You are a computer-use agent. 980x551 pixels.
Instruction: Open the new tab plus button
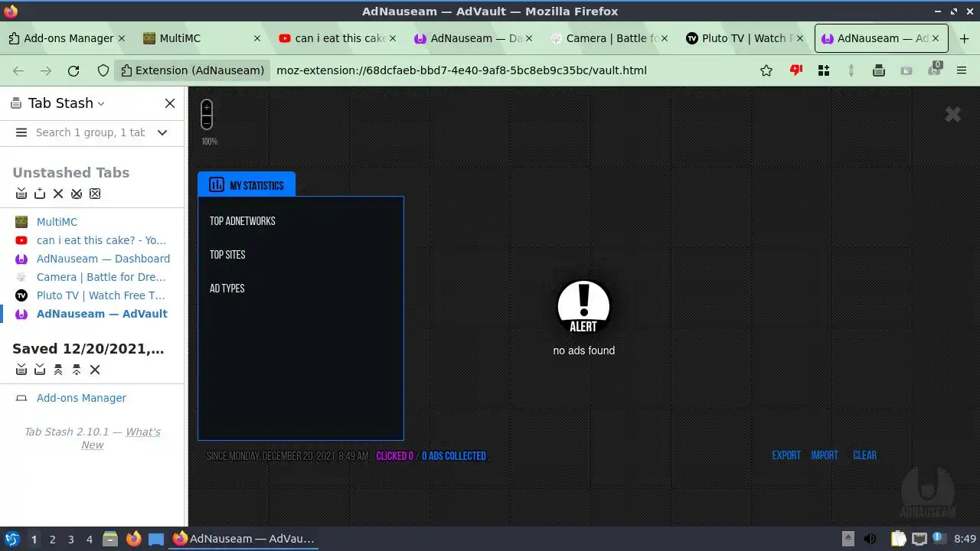[964, 38]
